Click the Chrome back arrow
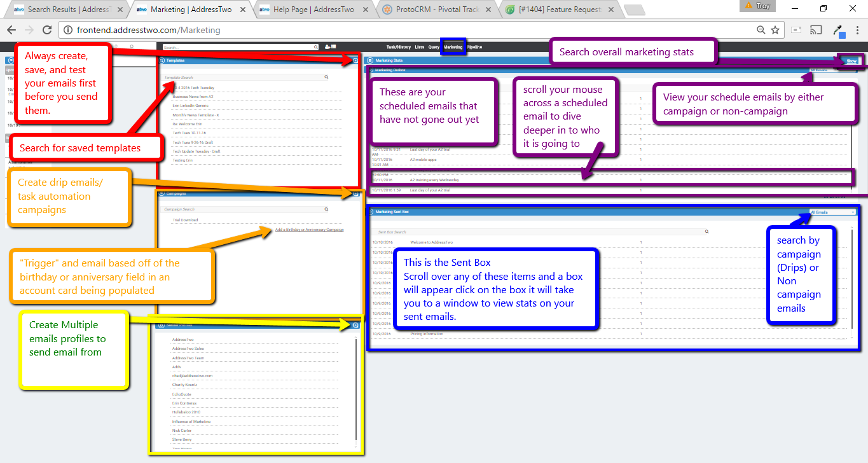This screenshot has width=868, height=463. coord(11,30)
